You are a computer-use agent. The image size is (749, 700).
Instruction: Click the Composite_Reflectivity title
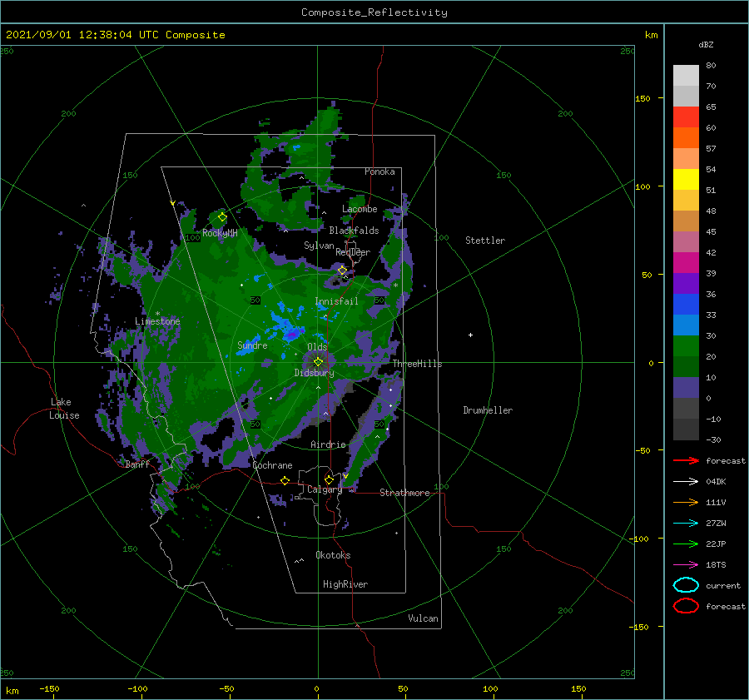coord(374,12)
